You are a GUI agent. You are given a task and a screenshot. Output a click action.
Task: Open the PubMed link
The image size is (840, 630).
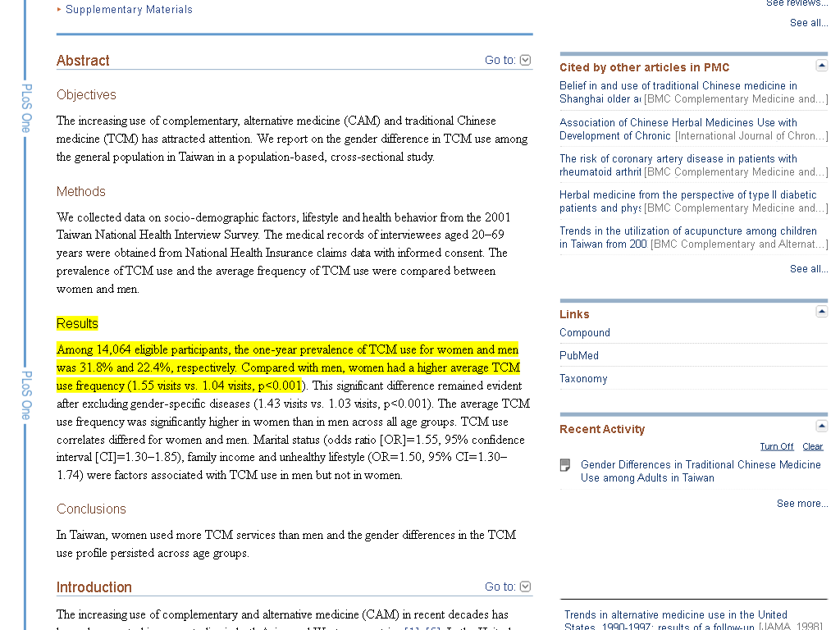[578, 356]
